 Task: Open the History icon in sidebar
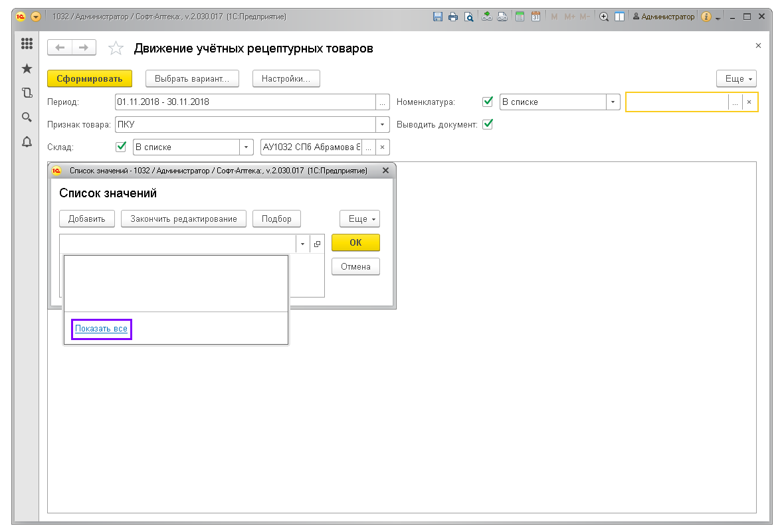coord(27,93)
